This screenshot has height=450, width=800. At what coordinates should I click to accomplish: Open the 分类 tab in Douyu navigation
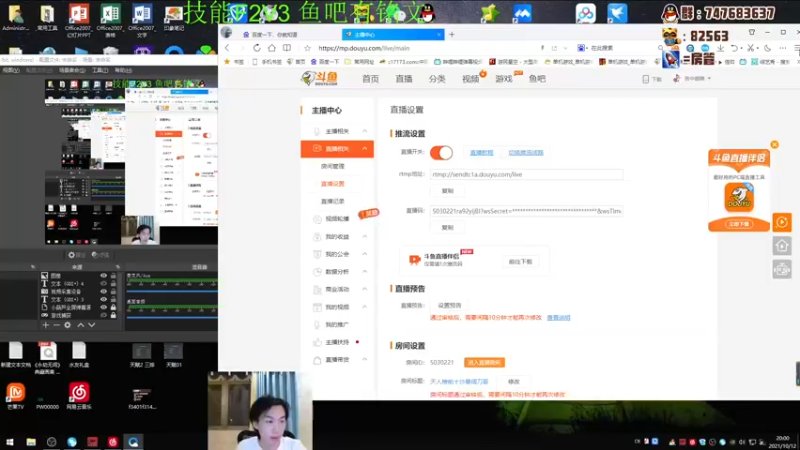pos(437,79)
